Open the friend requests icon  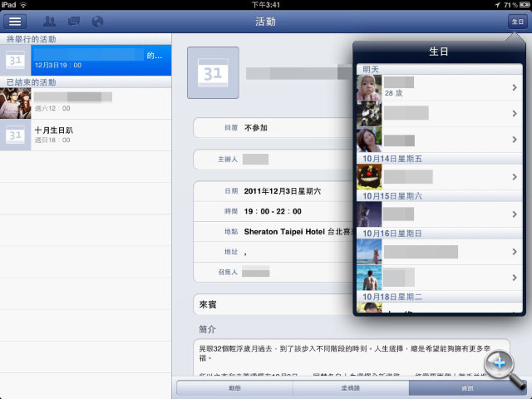pyautogui.click(x=50, y=22)
